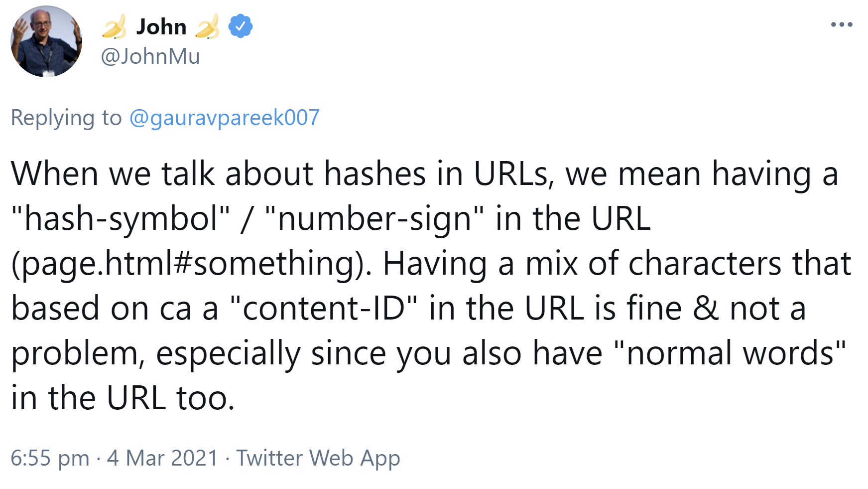
Task: Click the banana emoji after John's name
Action: pos(207,26)
